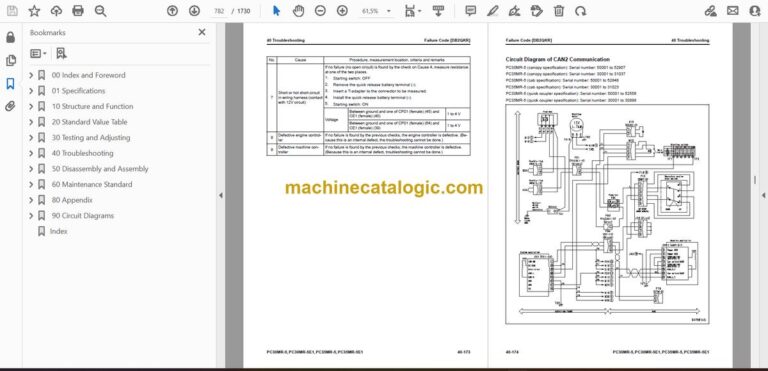Expand the 40 Troubleshooting bookmark
The height and width of the screenshot is (371, 768).
point(31,153)
